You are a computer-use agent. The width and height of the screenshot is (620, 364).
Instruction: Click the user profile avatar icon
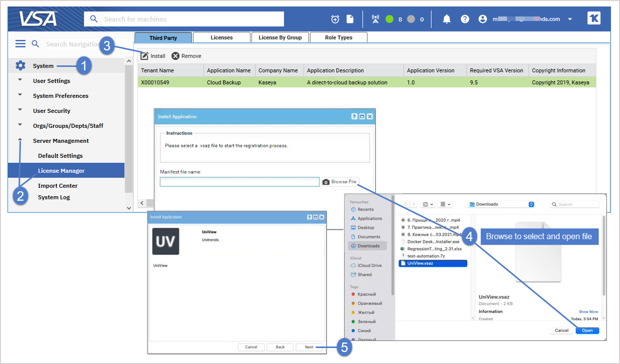tap(482, 19)
